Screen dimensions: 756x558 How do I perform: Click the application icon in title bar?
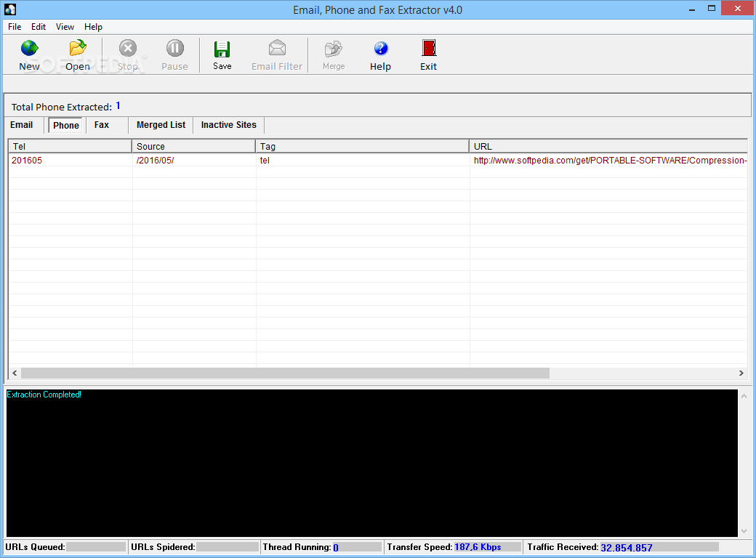10,9
